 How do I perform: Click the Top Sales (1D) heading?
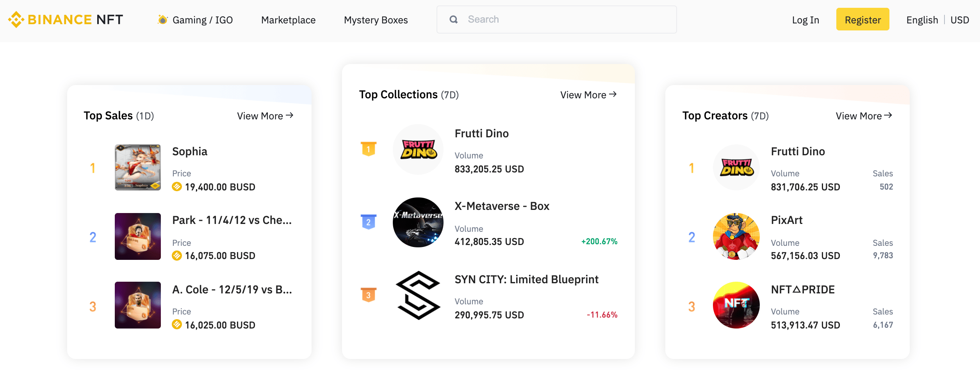click(x=119, y=116)
